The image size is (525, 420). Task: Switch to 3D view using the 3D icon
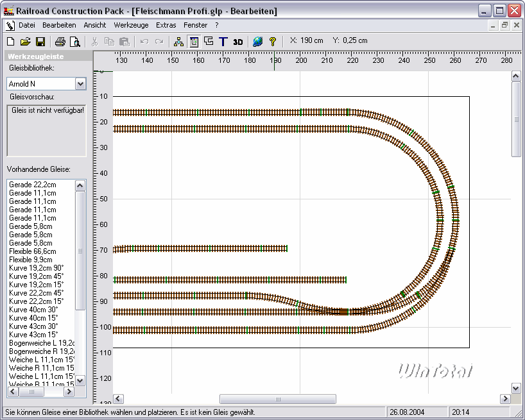coord(238,41)
